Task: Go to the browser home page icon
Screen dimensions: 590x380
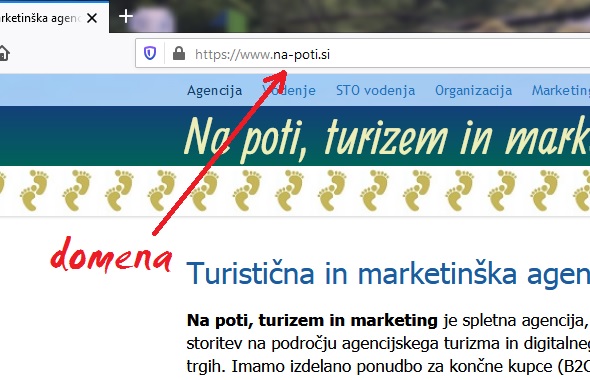Action: click(x=3, y=53)
